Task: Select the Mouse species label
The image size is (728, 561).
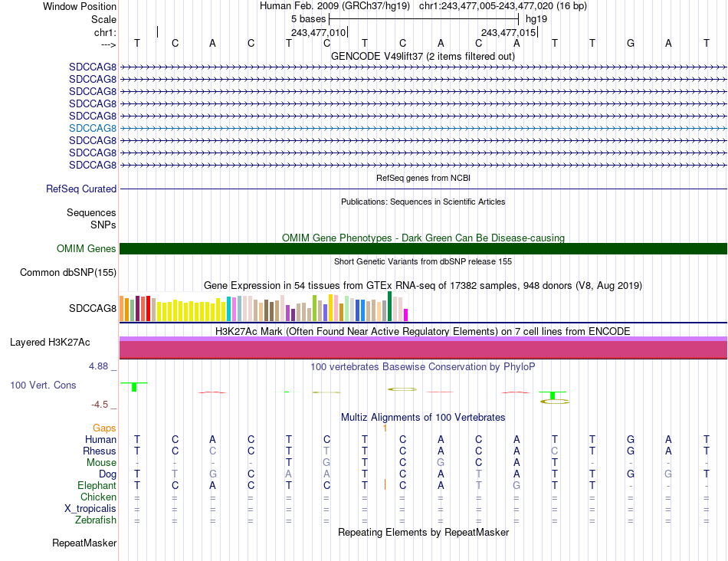Action: tap(101, 463)
